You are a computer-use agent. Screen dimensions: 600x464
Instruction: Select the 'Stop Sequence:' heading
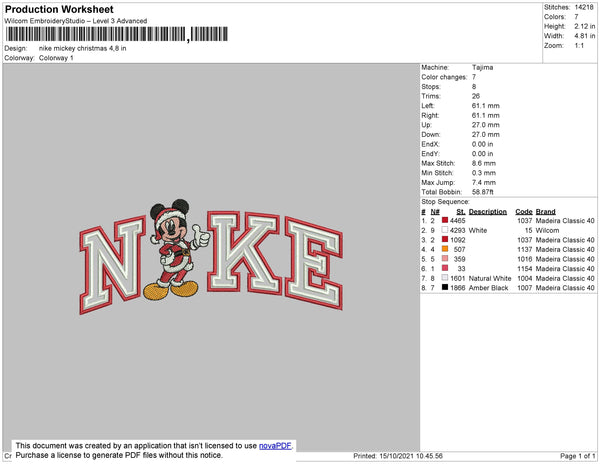(445, 202)
